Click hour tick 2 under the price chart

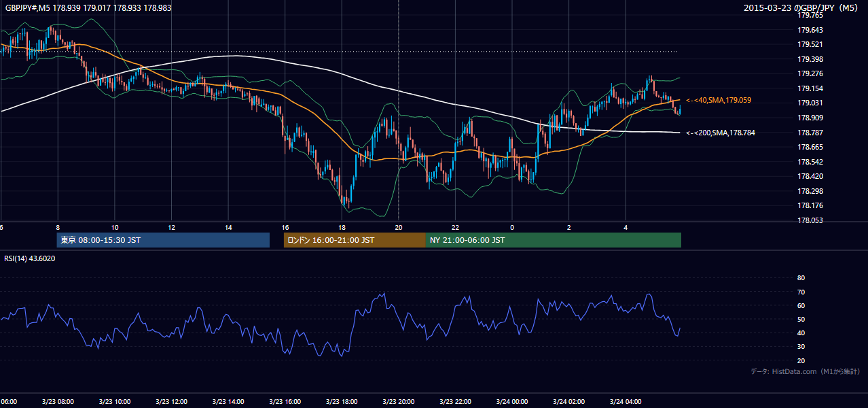pyautogui.click(x=569, y=227)
